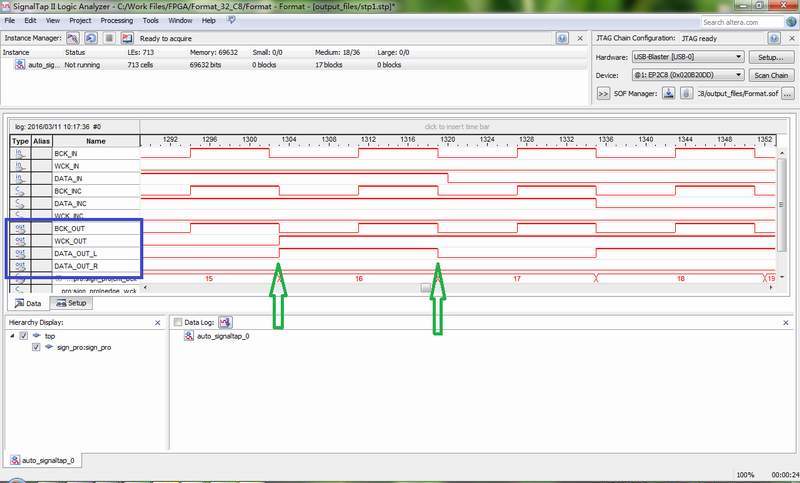Click the Scan Chain button
The image size is (800, 483).
[771, 75]
